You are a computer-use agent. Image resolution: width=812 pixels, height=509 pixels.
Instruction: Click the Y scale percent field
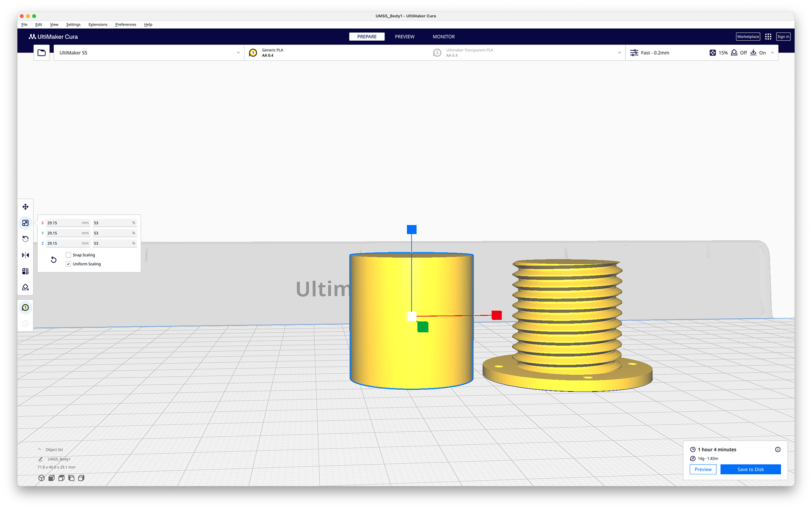tap(115, 233)
